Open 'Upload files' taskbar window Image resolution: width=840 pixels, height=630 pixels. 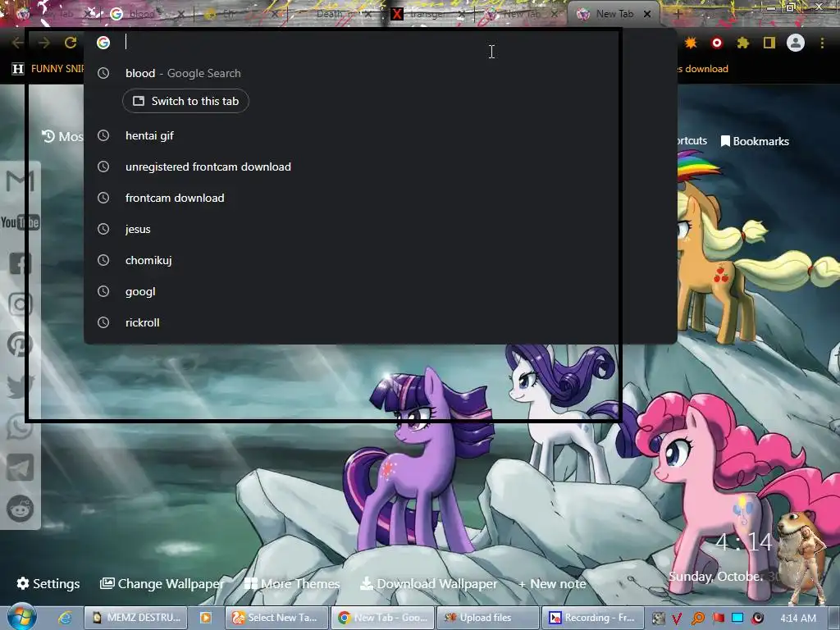click(488, 618)
